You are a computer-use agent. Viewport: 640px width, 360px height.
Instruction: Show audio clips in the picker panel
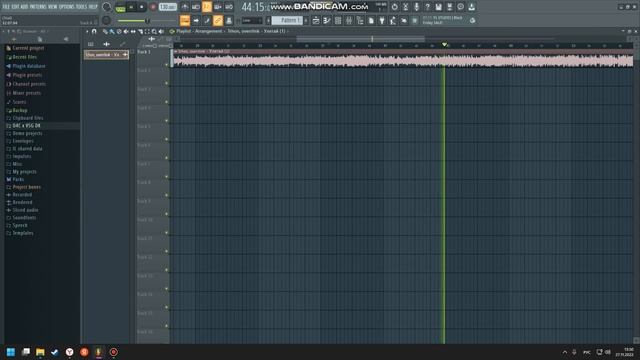tap(107, 44)
